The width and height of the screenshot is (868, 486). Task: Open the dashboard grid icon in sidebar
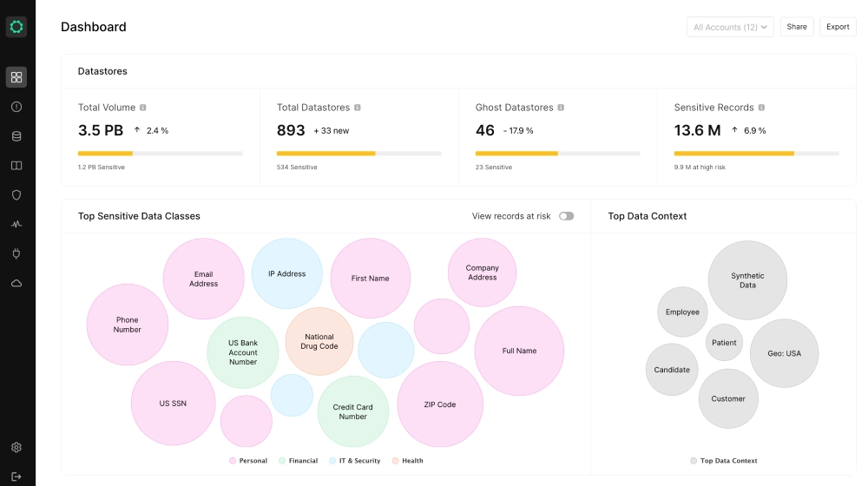pos(16,77)
